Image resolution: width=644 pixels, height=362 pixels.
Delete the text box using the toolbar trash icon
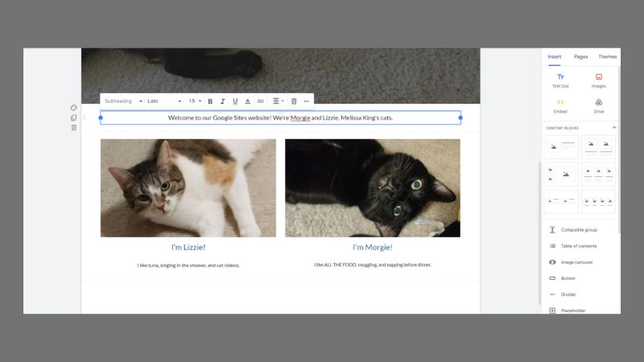[294, 101]
